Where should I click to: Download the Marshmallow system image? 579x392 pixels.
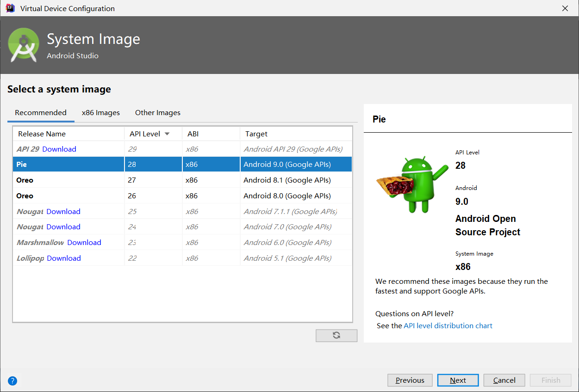84,242
